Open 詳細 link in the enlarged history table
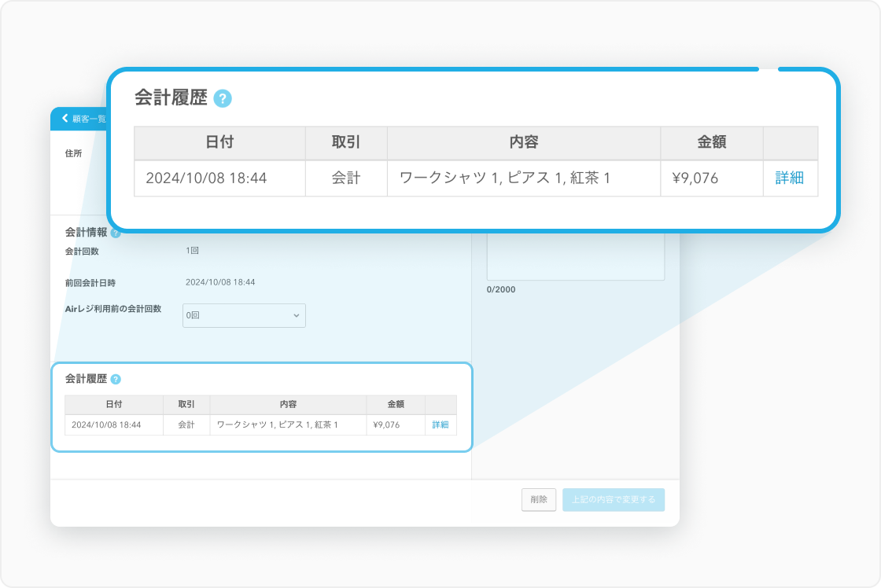 pos(789,178)
